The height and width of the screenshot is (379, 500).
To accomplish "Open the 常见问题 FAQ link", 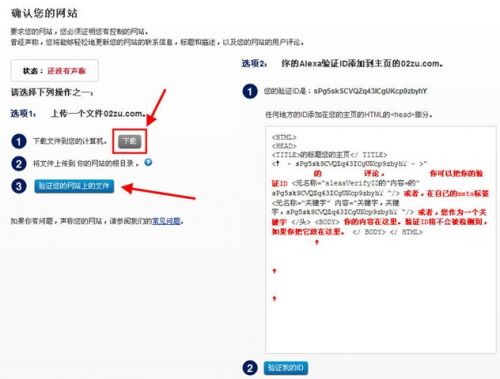I will click(x=166, y=221).
